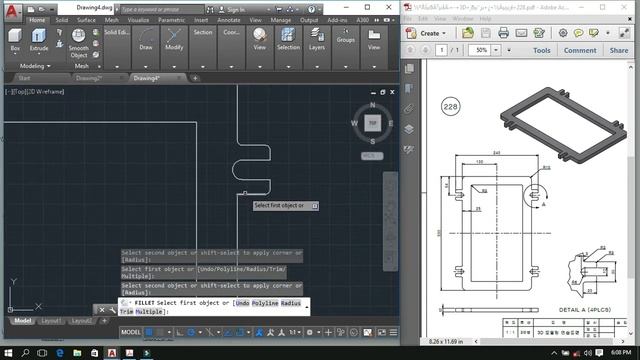Click the Layers panel icon
The width and height of the screenshot is (640, 360).
coord(317,36)
